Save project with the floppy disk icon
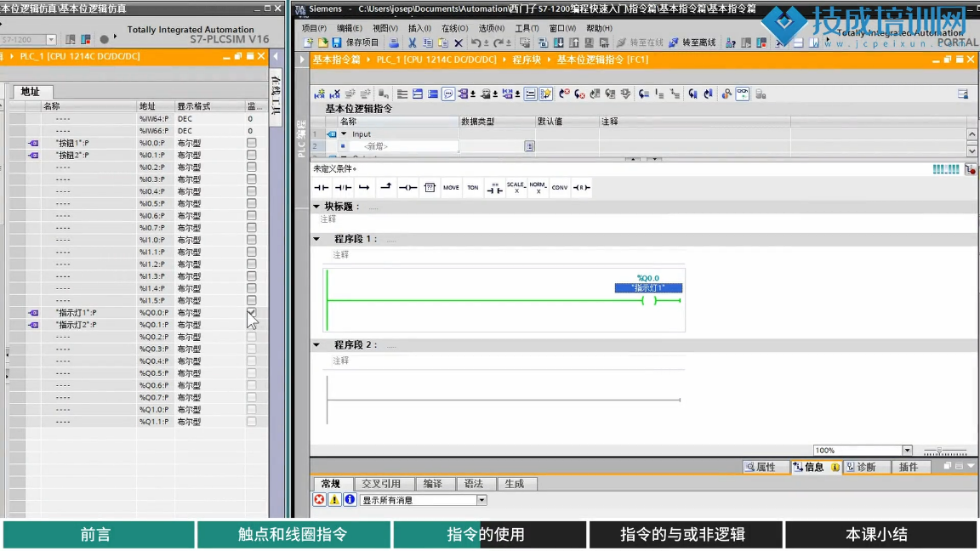The width and height of the screenshot is (980, 551). pos(337,43)
